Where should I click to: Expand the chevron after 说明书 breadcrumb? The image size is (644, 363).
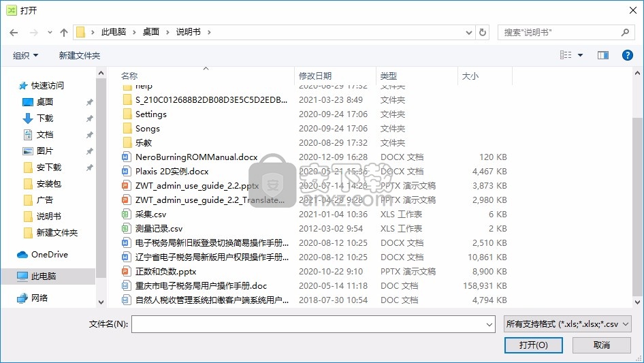(x=209, y=32)
